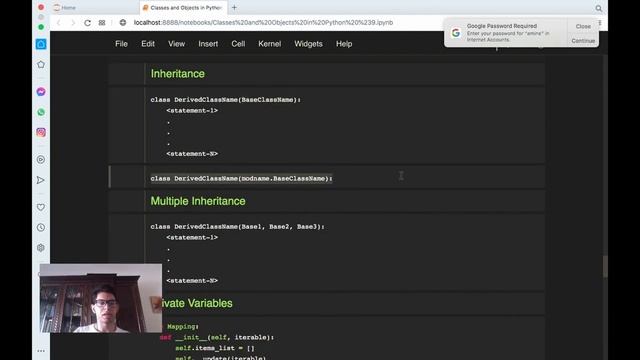Click the three-dots sidebar setup icon
The height and width of the screenshot is (360, 640).
pyautogui.click(x=41, y=351)
